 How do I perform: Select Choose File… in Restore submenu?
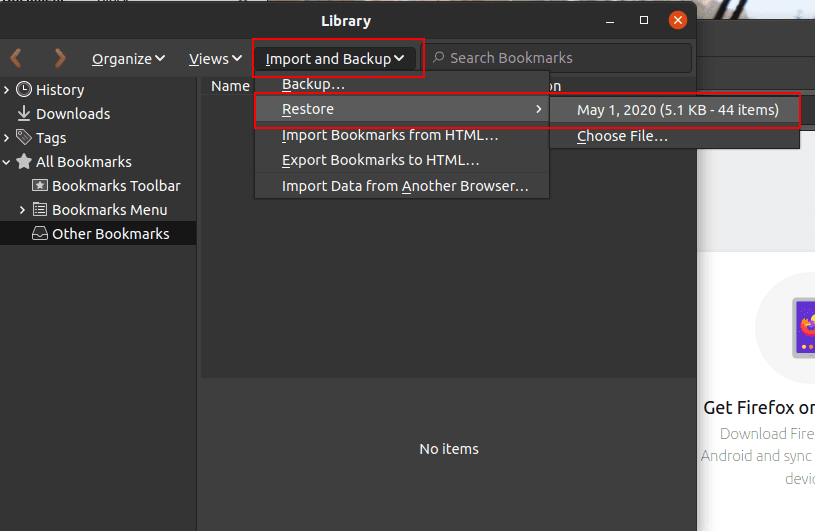coord(674,136)
